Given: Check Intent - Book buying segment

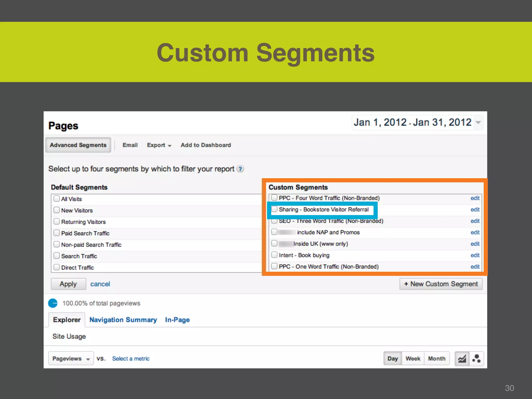Looking at the screenshot, I should (x=274, y=255).
